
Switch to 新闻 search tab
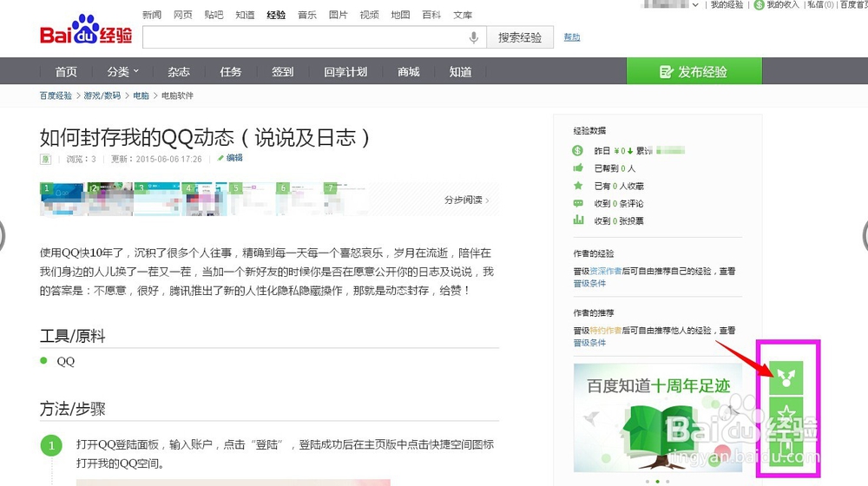(x=152, y=15)
